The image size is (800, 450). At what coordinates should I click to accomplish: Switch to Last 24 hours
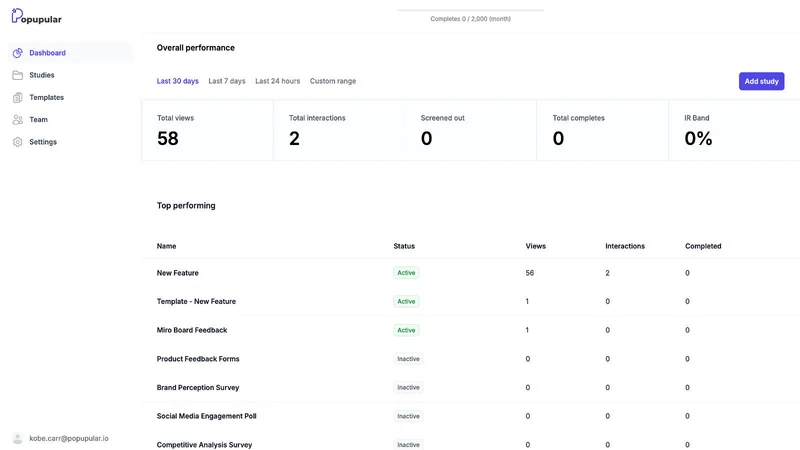tap(278, 81)
